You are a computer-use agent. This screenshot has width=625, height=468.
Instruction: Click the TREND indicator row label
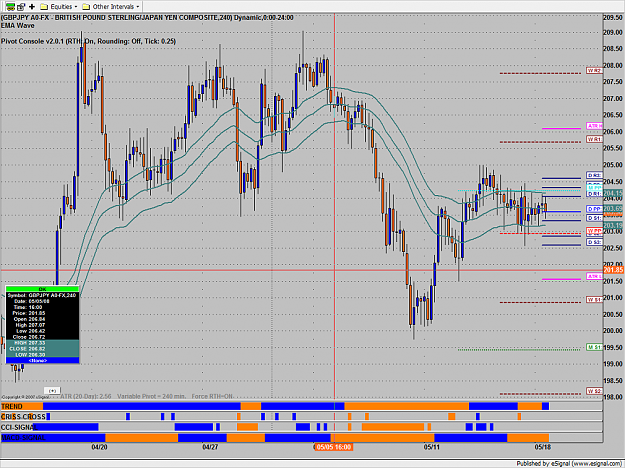[x=12, y=406]
